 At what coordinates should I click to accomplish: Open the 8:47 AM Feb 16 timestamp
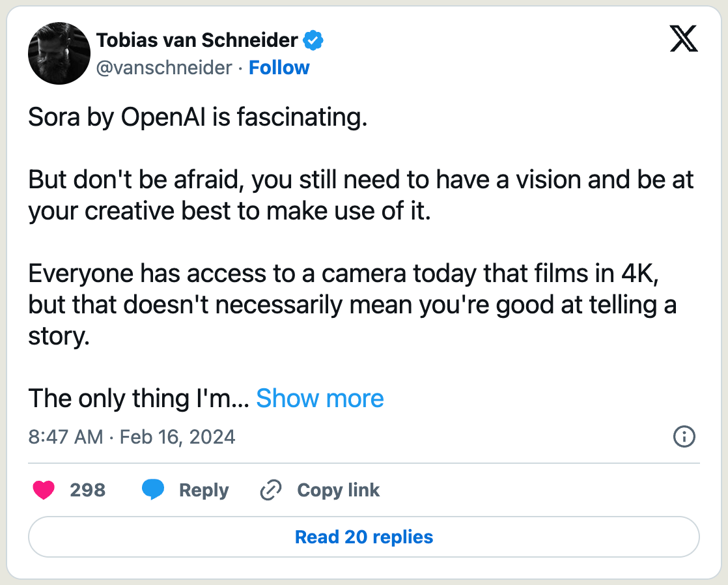pyautogui.click(x=132, y=436)
